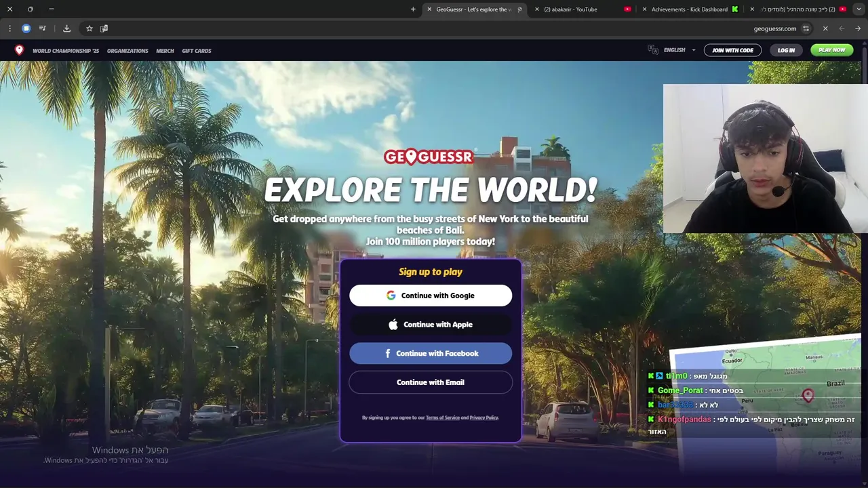Open the Privacy Policy link
The height and width of the screenshot is (488, 868).
point(484,418)
